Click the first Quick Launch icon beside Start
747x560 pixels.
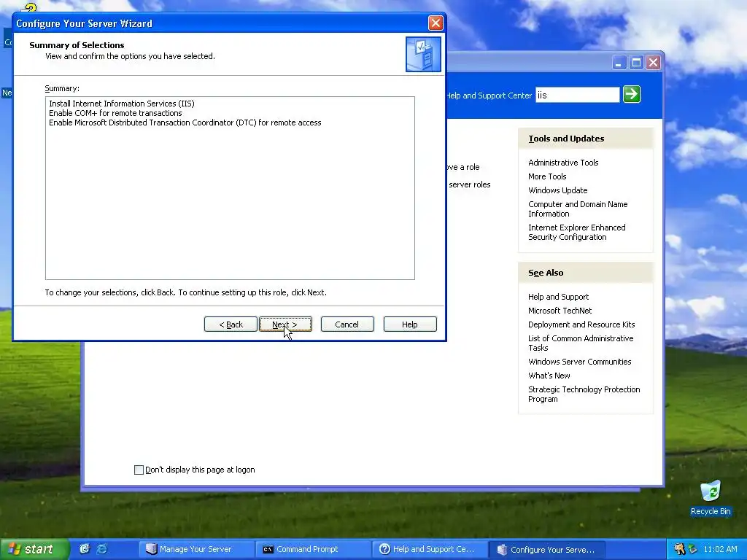(x=85, y=549)
